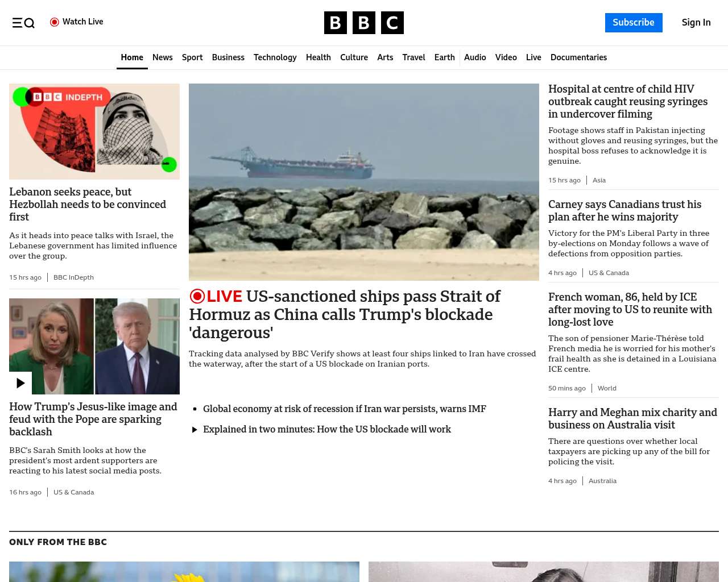The image size is (728, 582).
Task: Click the BBC InDepth category label
Action: 73,277
